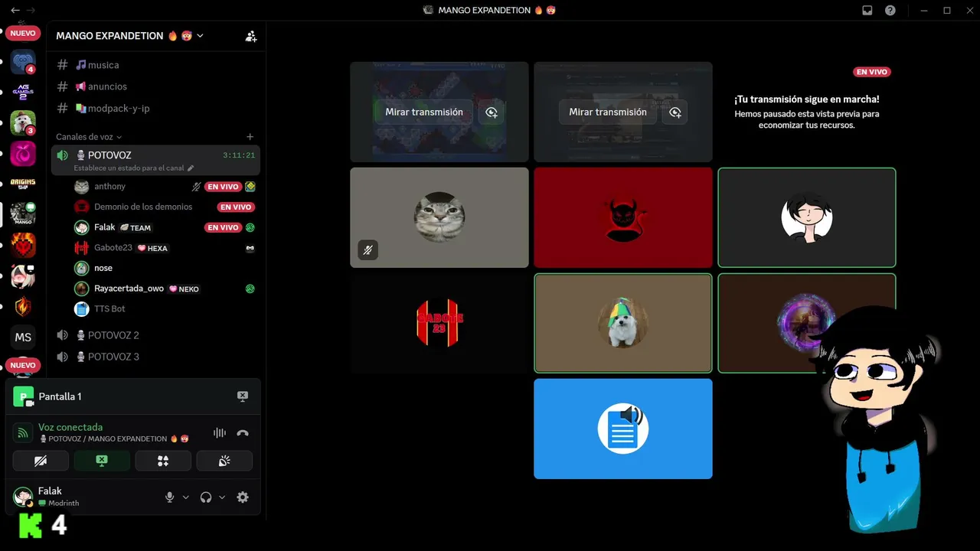Set channel status via Establece un estado

tap(133, 168)
